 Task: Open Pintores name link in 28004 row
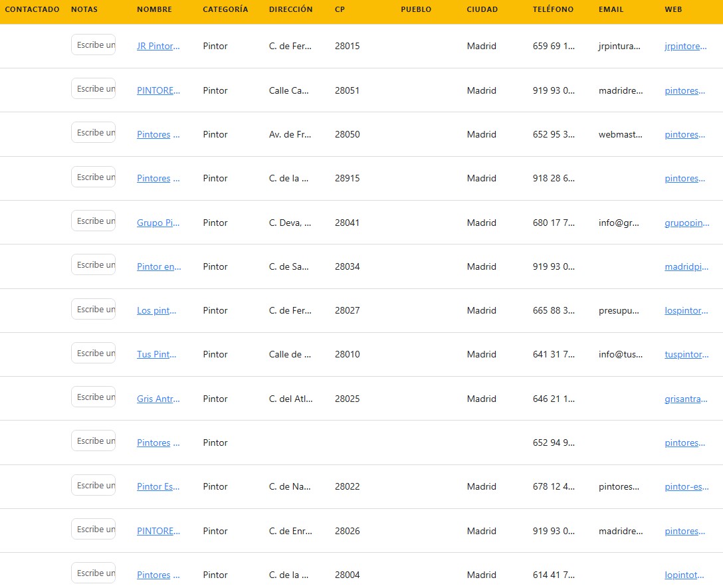pyautogui.click(x=158, y=575)
